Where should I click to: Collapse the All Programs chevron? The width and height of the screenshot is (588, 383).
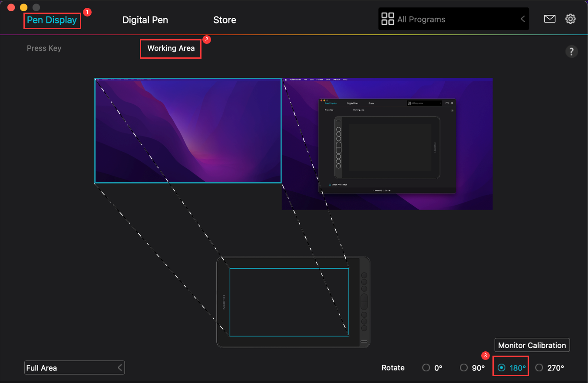tap(522, 19)
